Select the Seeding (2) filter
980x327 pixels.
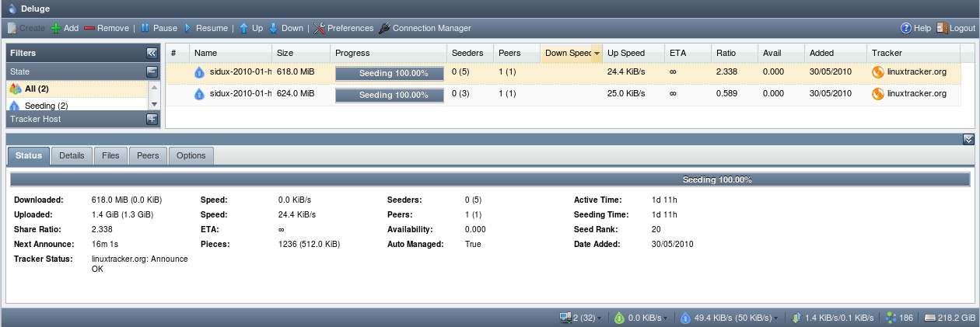[46, 106]
